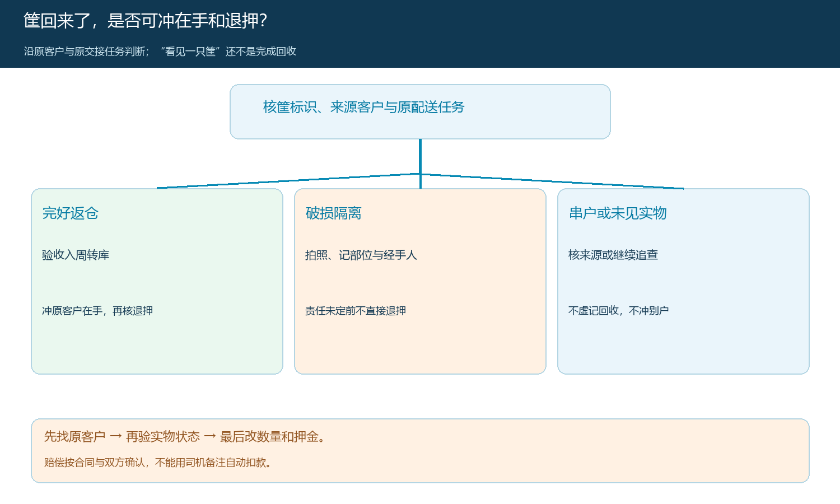The image size is (840, 504).
Task: Click 核来源或继续追查 line
Action: [x=613, y=255]
